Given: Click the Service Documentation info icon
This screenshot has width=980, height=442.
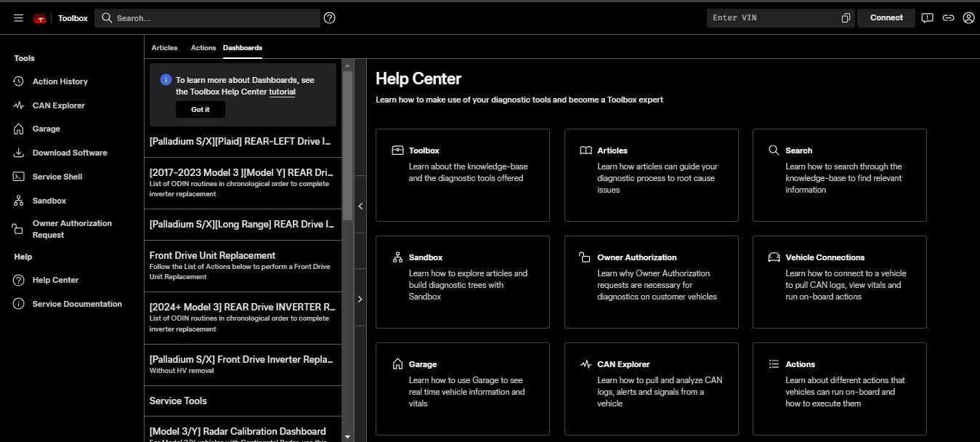Looking at the screenshot, I should click(18, 304).
